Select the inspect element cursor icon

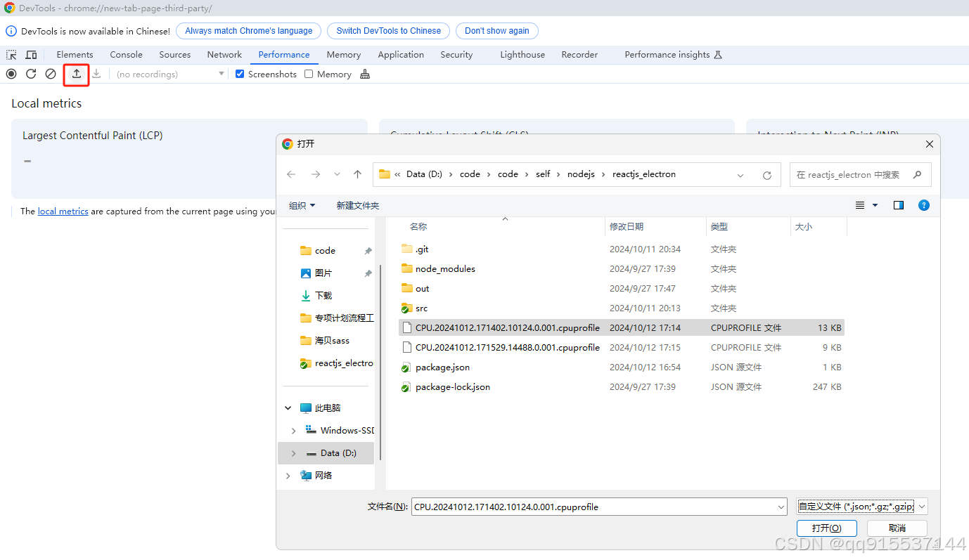(x=11, y=54)
